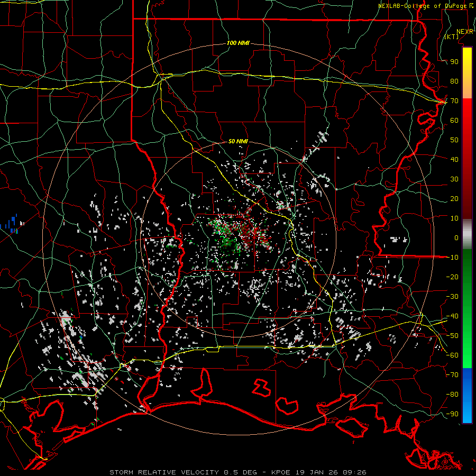The height and width of the screenshot is (476, 476).
Task: Click the 90 value on the velocity scale
Action: 454,62
